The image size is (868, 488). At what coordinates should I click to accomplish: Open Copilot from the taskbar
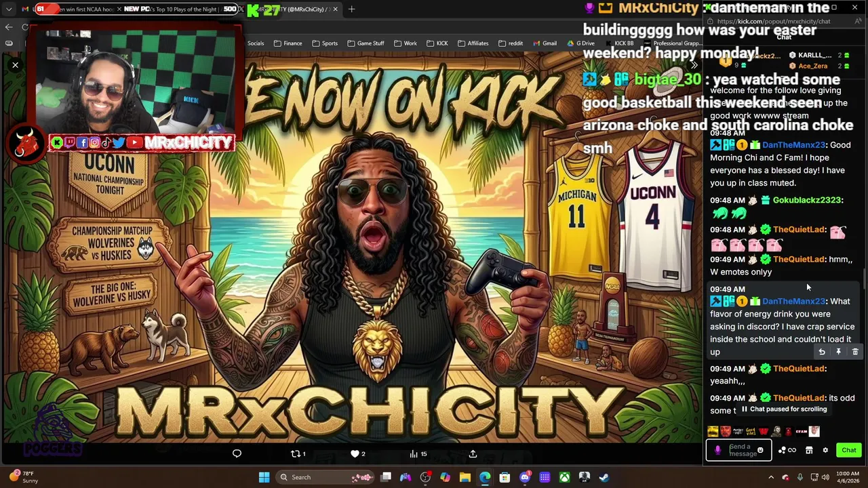(x=445, y=477)
